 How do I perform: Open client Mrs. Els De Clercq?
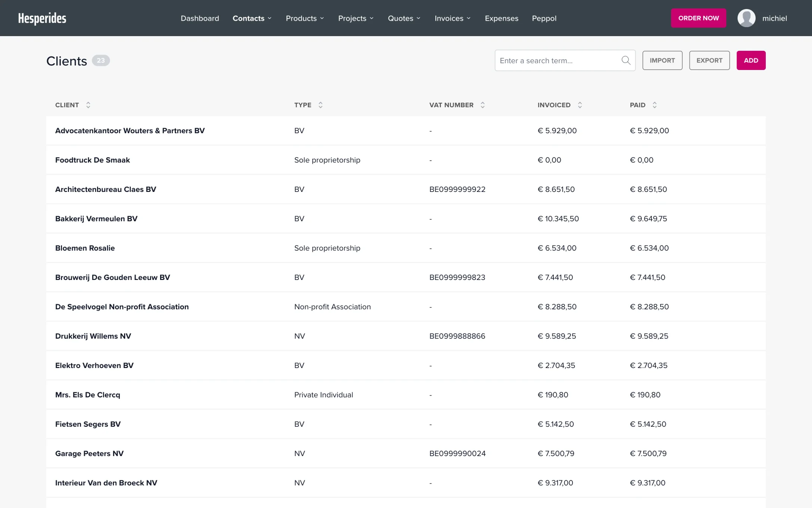coord(88,395)
